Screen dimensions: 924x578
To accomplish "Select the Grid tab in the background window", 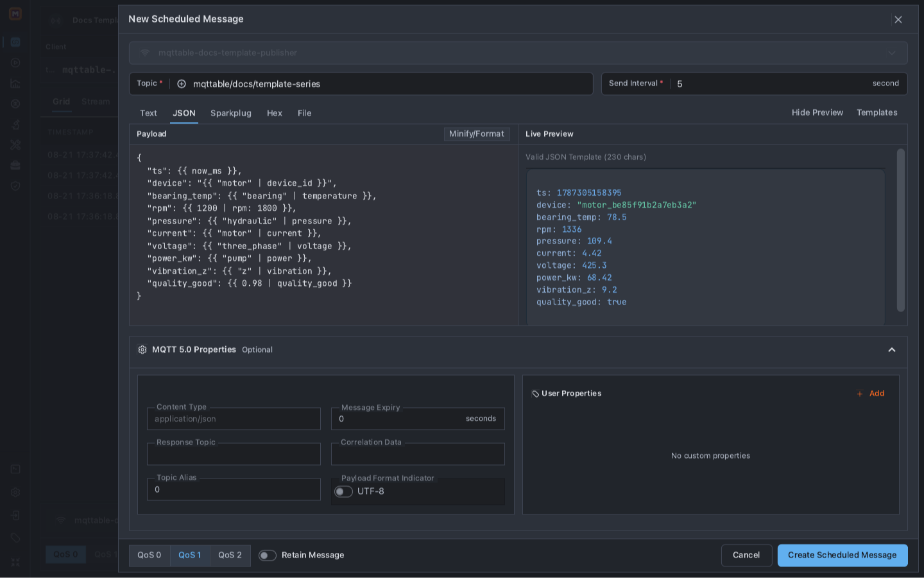I will pyautogui.click(x=62, y=101).
